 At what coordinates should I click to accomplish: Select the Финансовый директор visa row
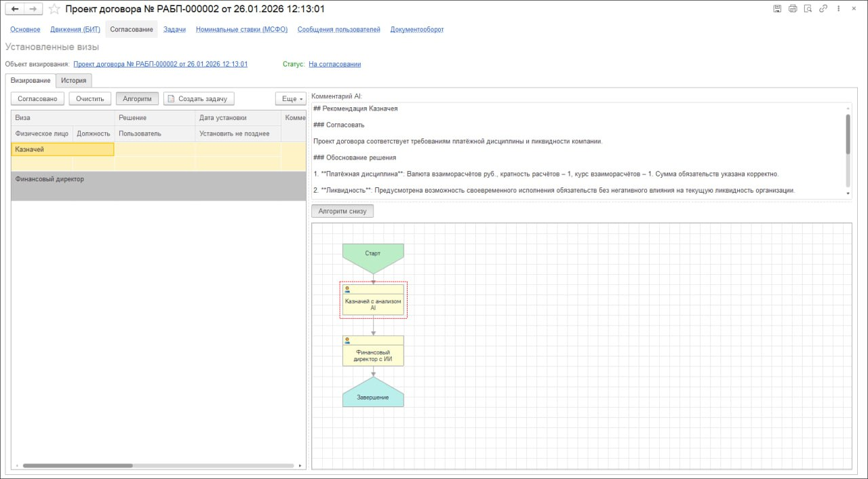click(x=159, y=186)
